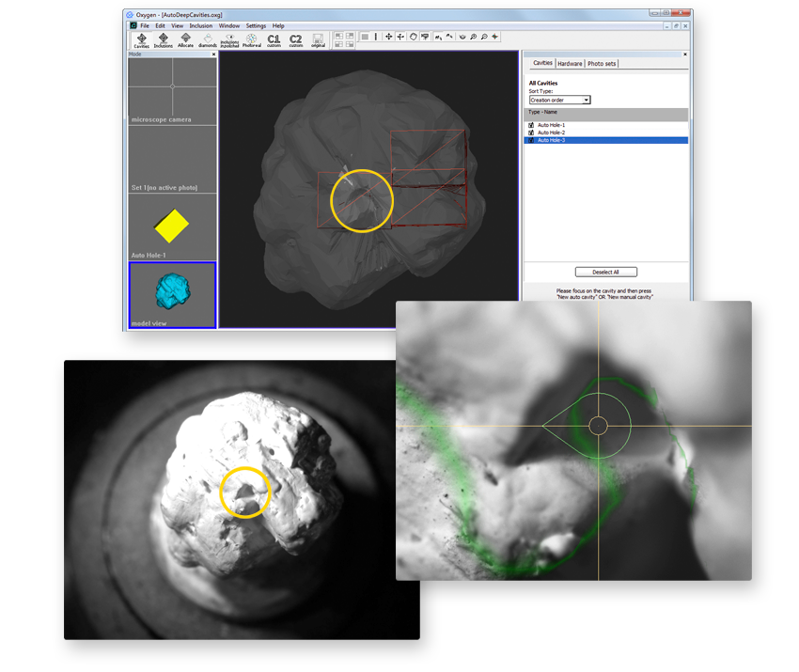Open the Inclusion menu
Viewport: 799px width, 672px height.
[x=201, y=25]
